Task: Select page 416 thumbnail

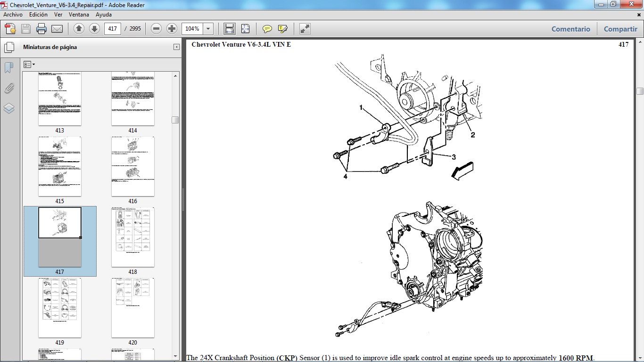Action: (x=132, y=166)
